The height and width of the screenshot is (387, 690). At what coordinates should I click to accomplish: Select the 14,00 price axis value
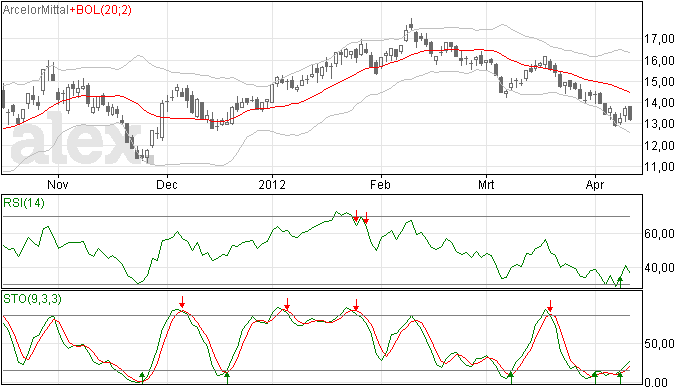[x=659, y=103]
